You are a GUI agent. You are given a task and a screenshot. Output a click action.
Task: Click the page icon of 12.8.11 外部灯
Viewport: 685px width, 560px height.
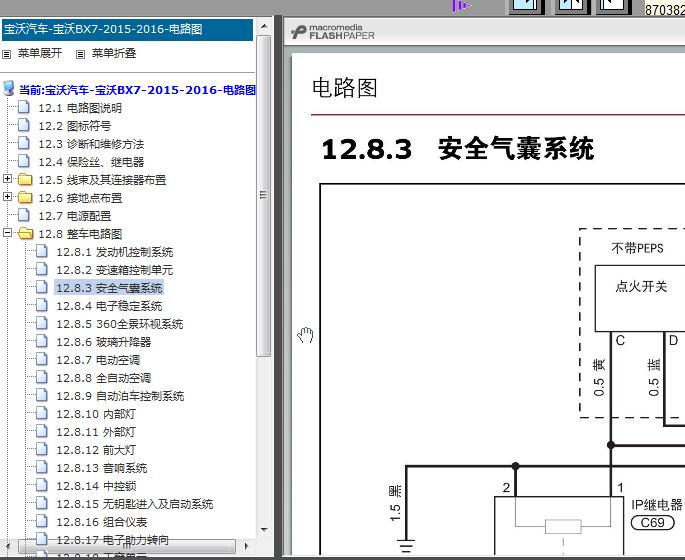pyautogui.click(x=42, y=431)
